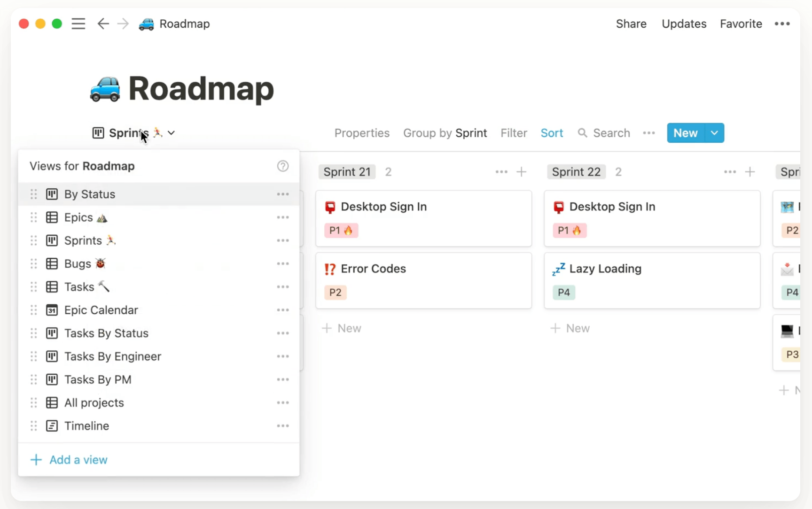This screenshot has height=509, width=812.
Task: Click the Share button
Action: [x=631, y=24]
